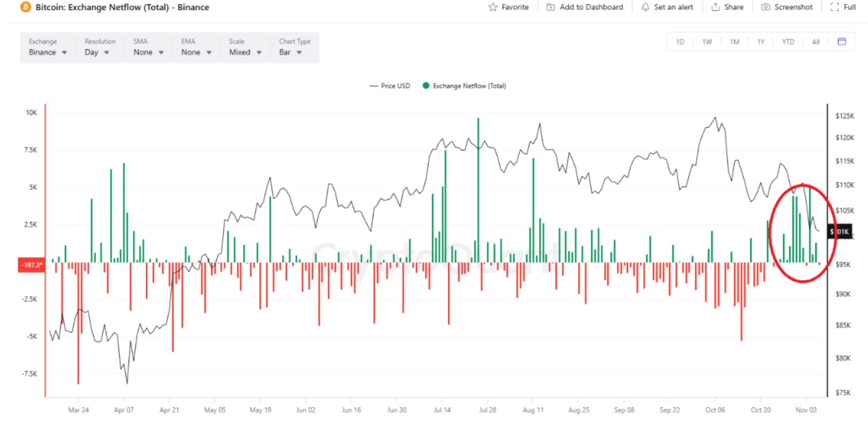The height and width of the screenshot is (425, 868).
Task: Open the Exchange dropdown showing Binance
Action: (x=47, y=52)
